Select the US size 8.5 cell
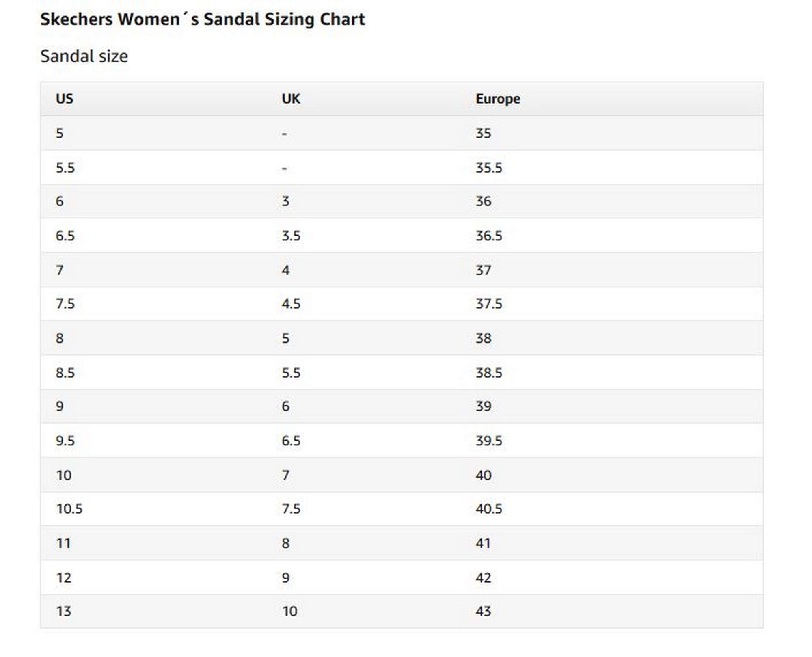 click(65, 373)
